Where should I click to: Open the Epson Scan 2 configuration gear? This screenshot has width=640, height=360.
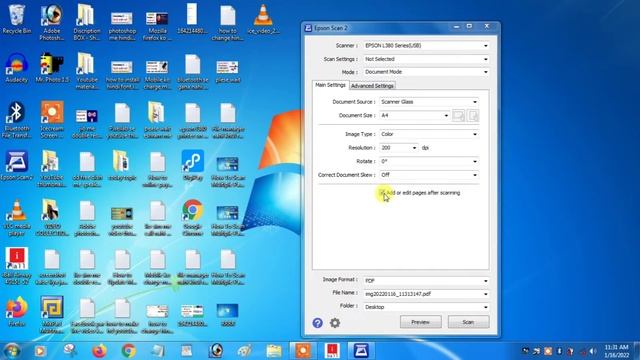[x=335, y=323]
